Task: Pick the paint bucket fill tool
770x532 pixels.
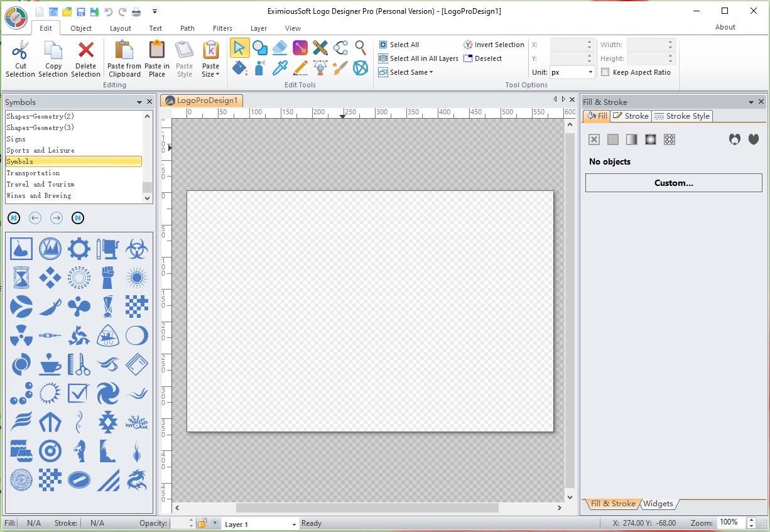Action: pyautogui.click(x=239, y=68)
